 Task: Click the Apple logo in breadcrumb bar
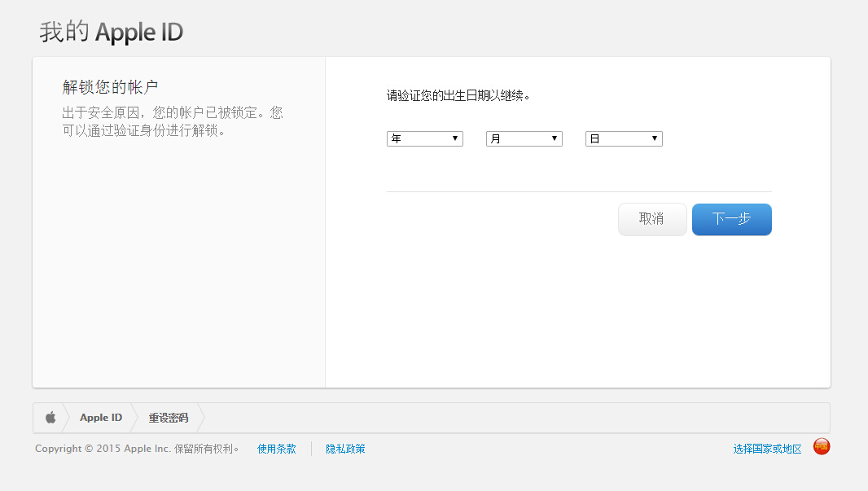[x=50, y=418]
